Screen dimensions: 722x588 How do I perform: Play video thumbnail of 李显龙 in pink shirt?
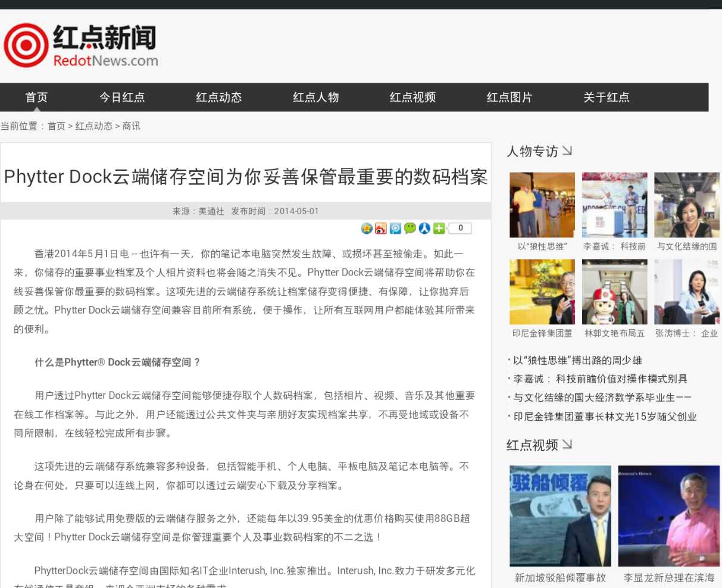[669, 516]
